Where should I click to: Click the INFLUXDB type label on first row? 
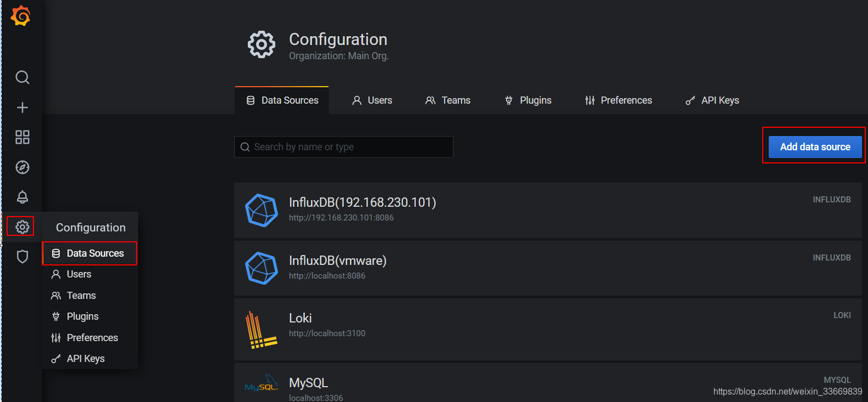click(831, 200)
